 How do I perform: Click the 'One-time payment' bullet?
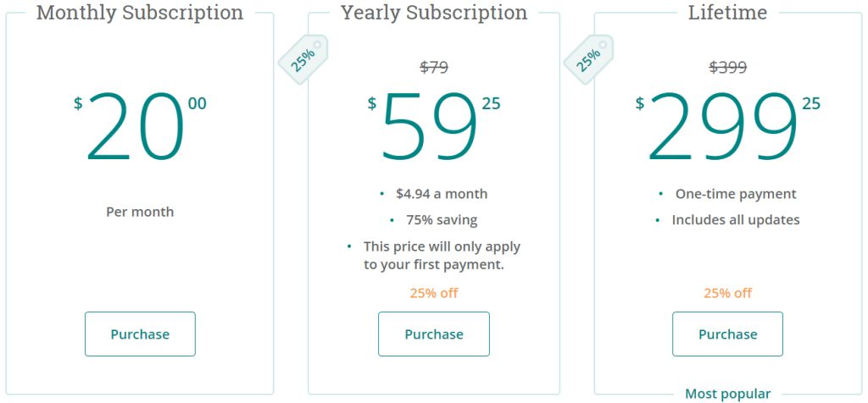[736, 194]
